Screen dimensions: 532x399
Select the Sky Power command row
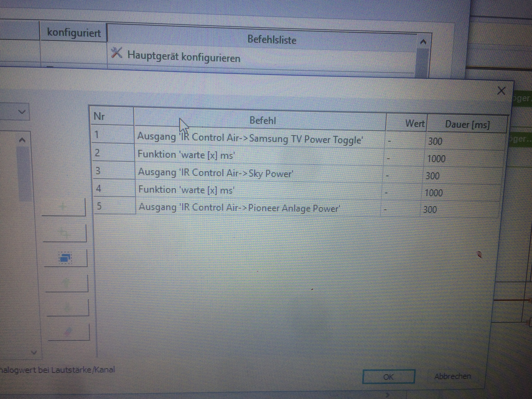215,173
